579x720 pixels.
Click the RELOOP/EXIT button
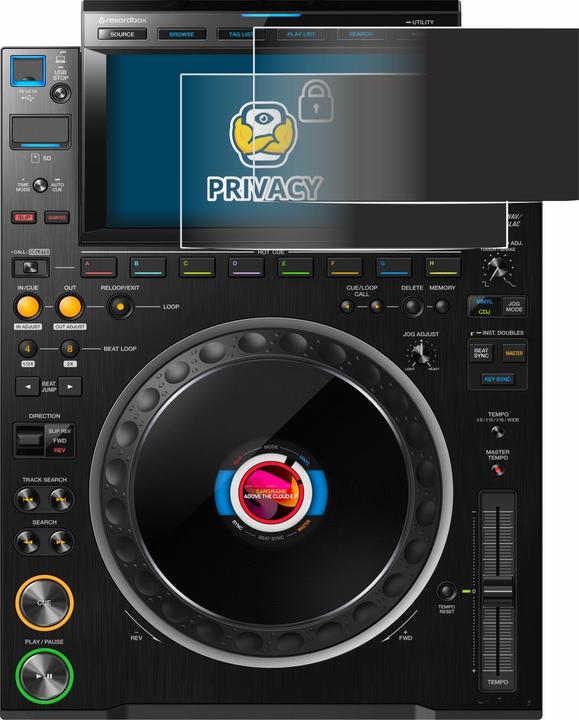pyautogui.click(x=120, y=307)
